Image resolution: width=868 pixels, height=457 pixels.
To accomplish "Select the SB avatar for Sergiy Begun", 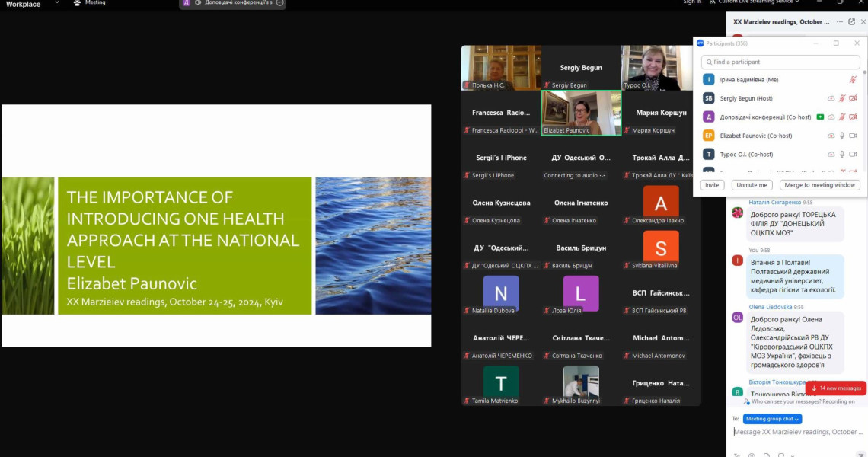I will click(x=709, y=98).
